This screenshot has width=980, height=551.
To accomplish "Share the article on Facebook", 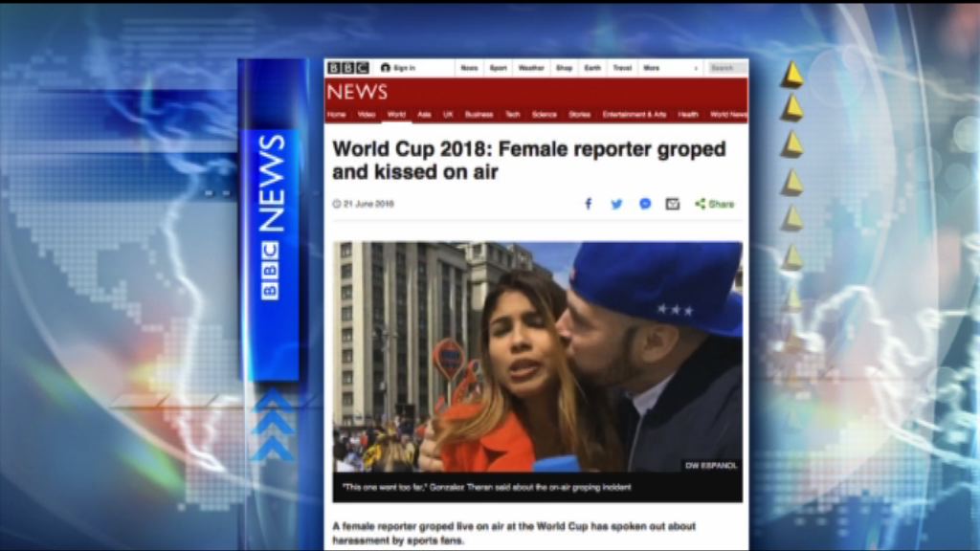I will click(x=588, y=204).
